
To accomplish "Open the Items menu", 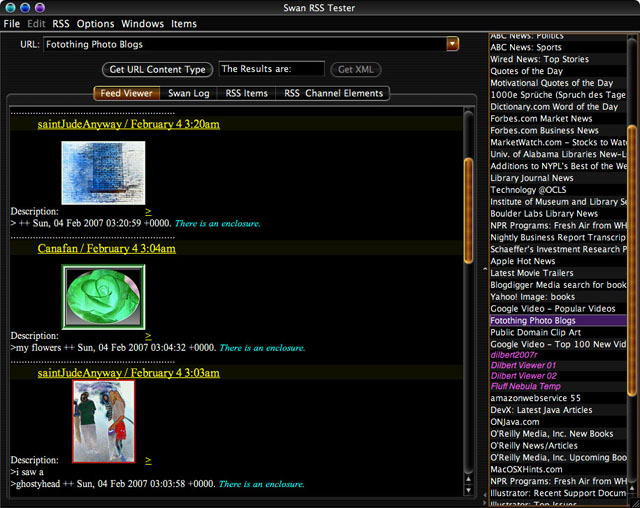I will coord(184,23).
